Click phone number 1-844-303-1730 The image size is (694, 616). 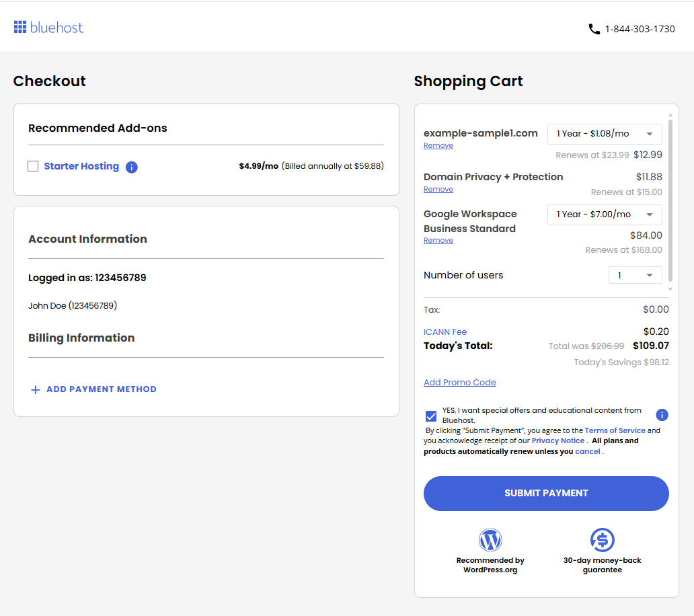[x=640, y=29]
